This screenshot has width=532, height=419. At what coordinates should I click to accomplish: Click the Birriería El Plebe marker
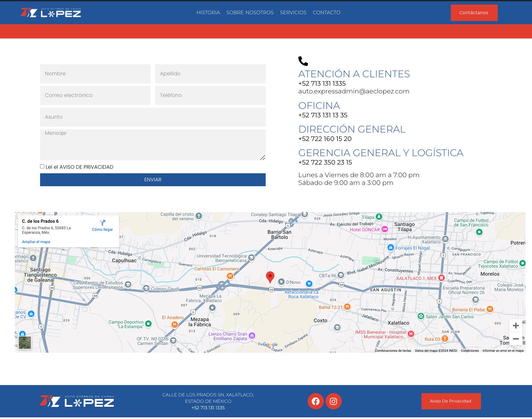490,309
